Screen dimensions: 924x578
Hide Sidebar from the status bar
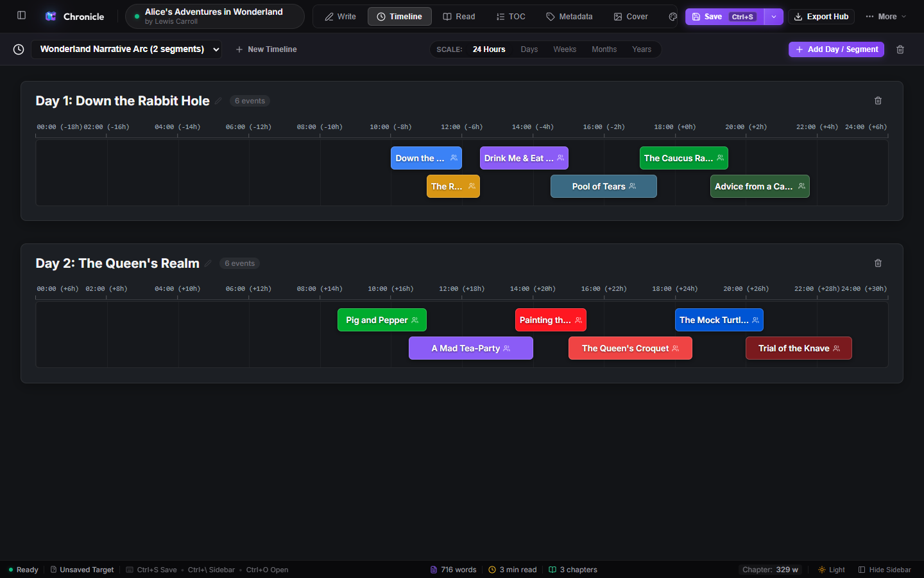point(884,570)
